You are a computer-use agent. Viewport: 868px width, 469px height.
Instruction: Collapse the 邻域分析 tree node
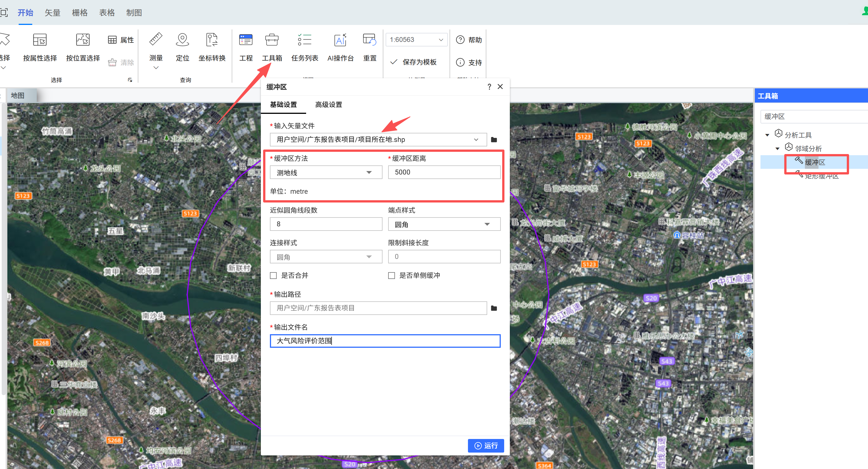[x=777, y=148]
